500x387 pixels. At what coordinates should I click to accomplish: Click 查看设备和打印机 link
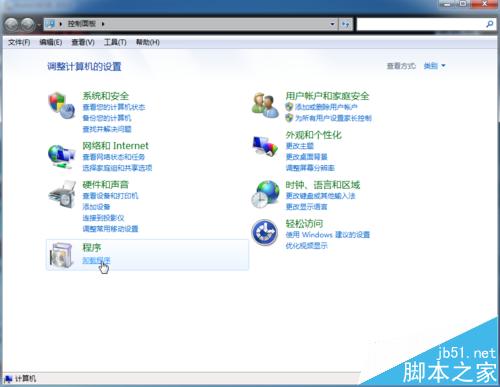point(110,196)
